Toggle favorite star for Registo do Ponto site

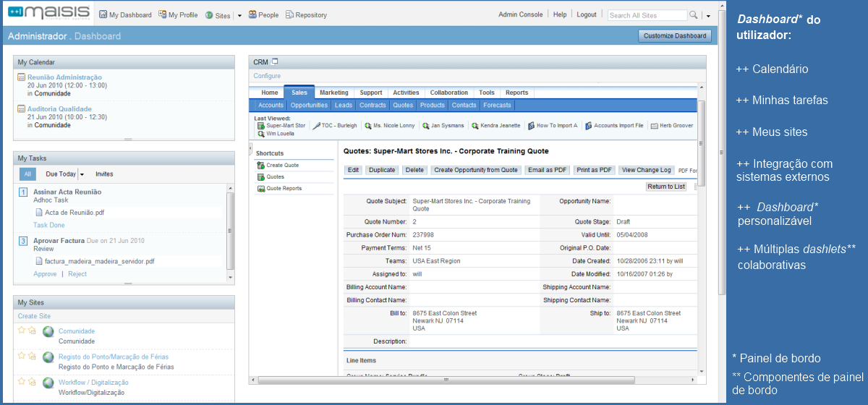(22, 355)
